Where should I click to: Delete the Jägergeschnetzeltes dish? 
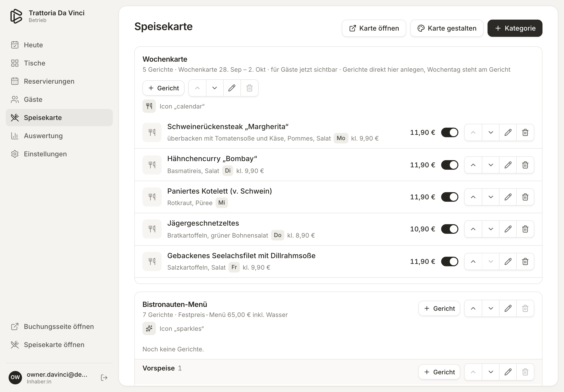click(x=525, y=229)
